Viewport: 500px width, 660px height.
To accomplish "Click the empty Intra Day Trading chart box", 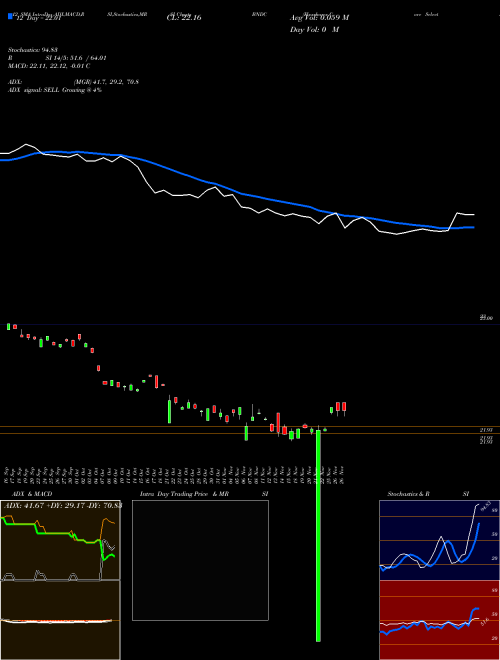I will coord(200,560).
